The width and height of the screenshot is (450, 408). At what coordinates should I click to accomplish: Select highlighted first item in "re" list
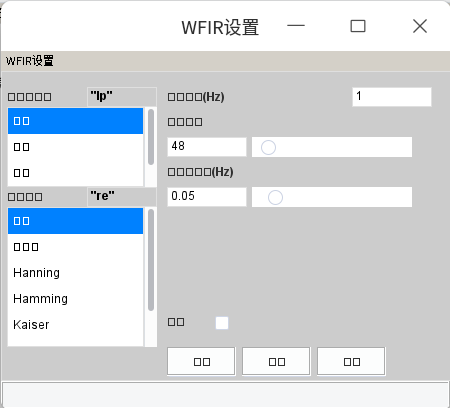click(x=75, y=221)
